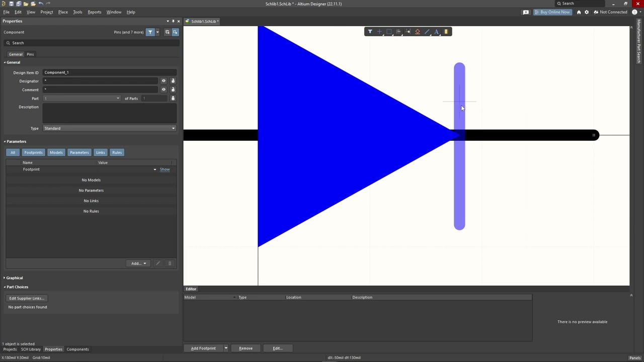
Task: Click the Edit Supplier Links button
Action: coord(27,298)
